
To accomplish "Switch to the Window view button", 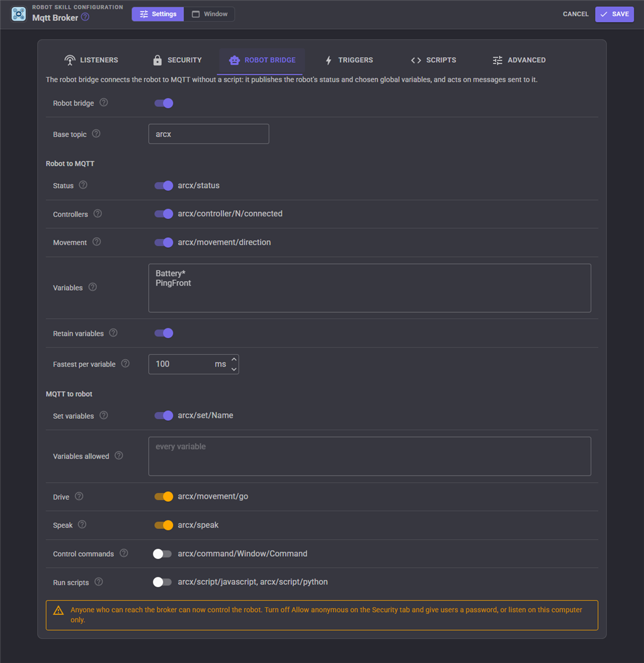I will coord(209,14).
